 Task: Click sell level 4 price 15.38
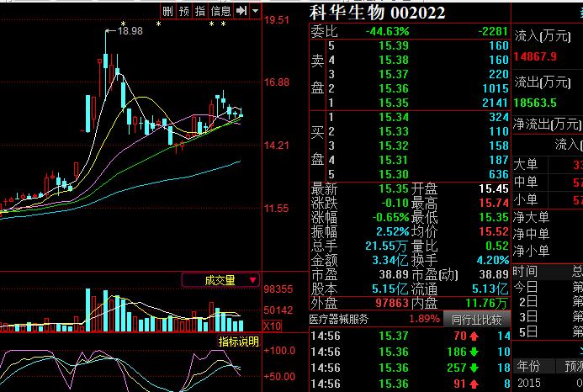coord(394,60)
